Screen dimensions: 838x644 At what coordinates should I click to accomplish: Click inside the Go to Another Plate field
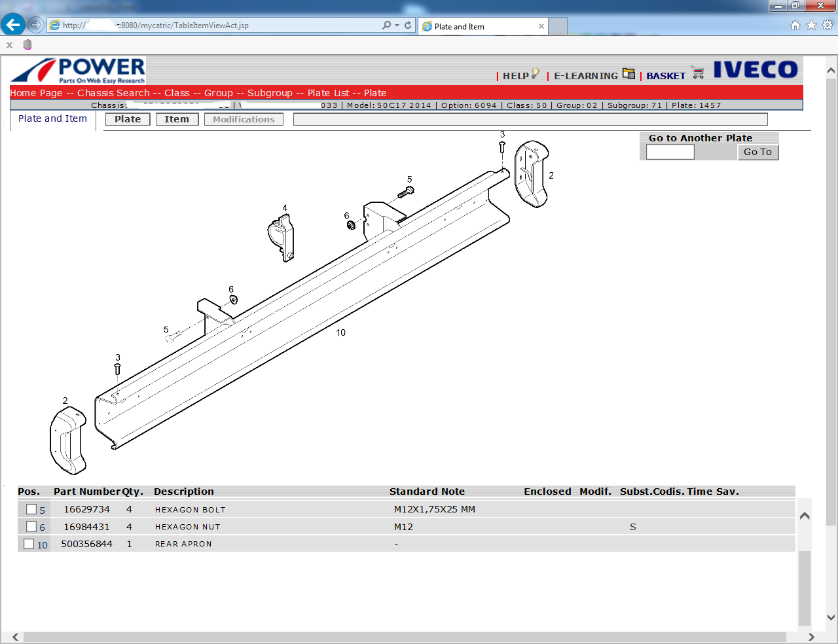coord(669,151)
